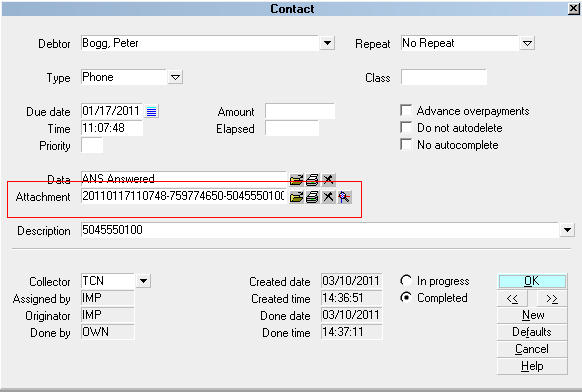Print icon beside Data field
Viewport: 582px width, 392px height.
click(x=312, y=180)
